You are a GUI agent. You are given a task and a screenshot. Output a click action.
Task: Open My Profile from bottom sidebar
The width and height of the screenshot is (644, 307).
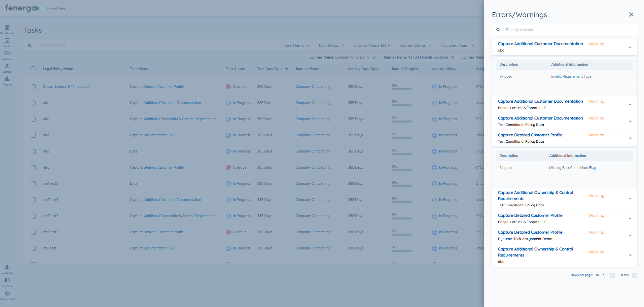7,269
